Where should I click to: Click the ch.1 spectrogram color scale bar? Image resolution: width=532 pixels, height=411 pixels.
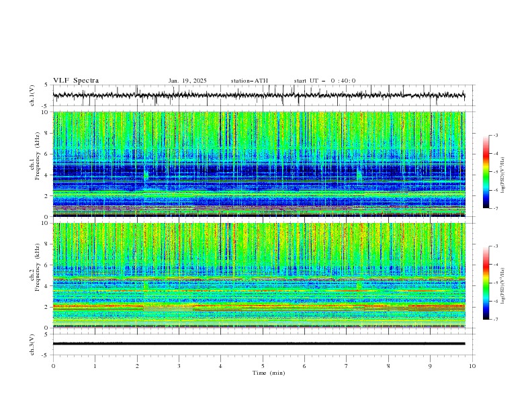coord(486,172)
